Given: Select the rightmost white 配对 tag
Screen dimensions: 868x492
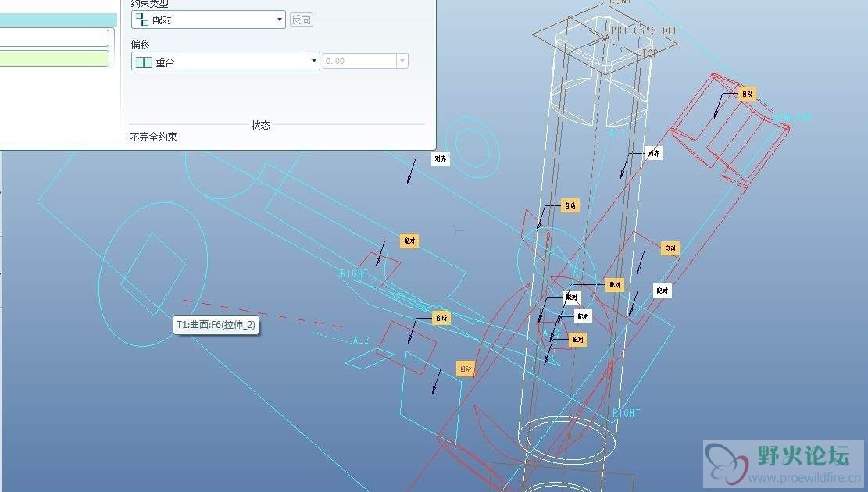Looking at the screenshot, I should 662,291.
